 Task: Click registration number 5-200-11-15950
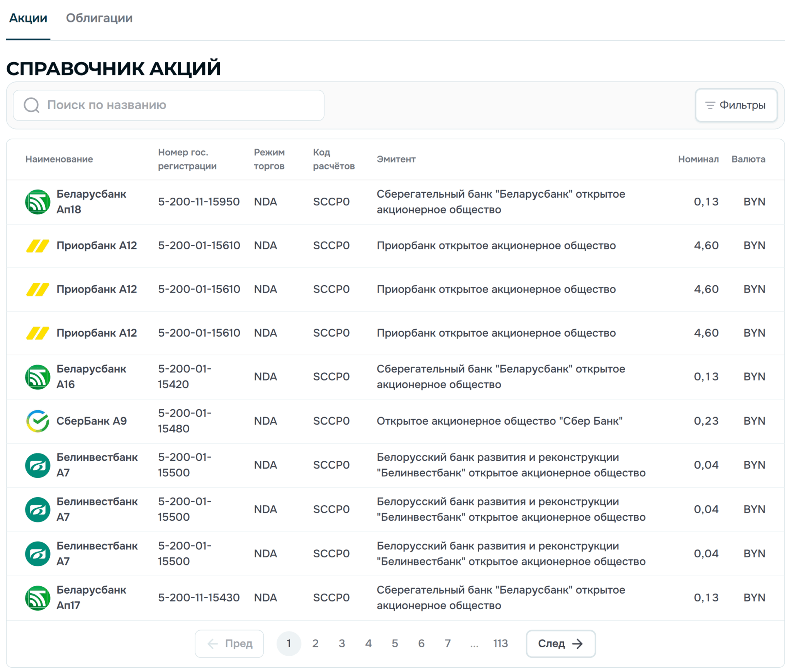pos(199,201)
